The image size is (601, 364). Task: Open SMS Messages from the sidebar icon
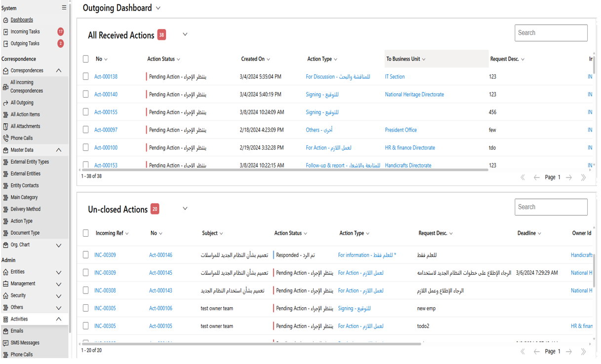coord(5,342)
